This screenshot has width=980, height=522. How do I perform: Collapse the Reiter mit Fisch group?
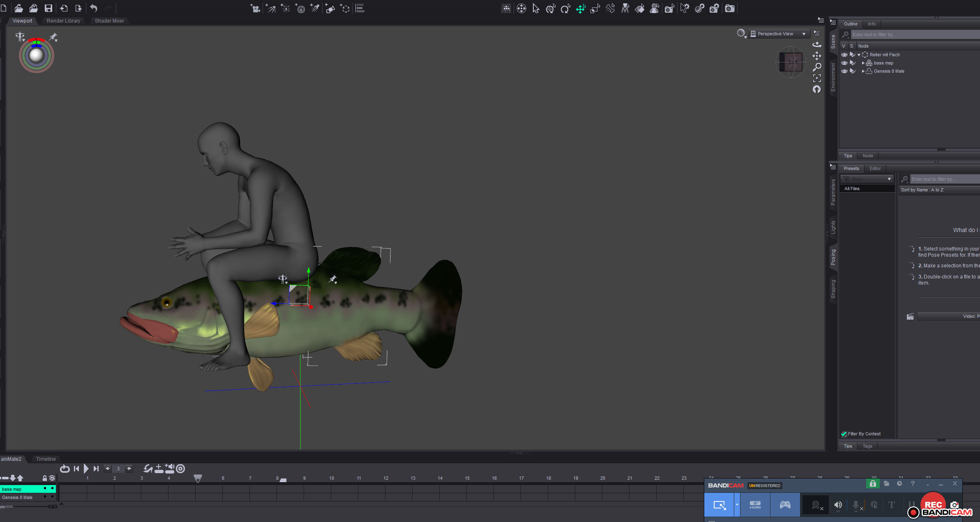(859, 55)
